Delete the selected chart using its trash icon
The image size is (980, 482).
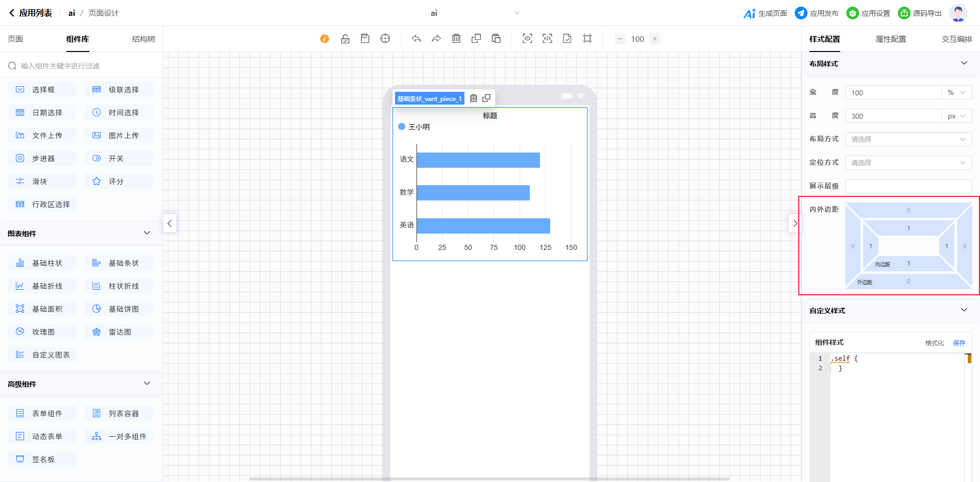(x=474, y=98)
